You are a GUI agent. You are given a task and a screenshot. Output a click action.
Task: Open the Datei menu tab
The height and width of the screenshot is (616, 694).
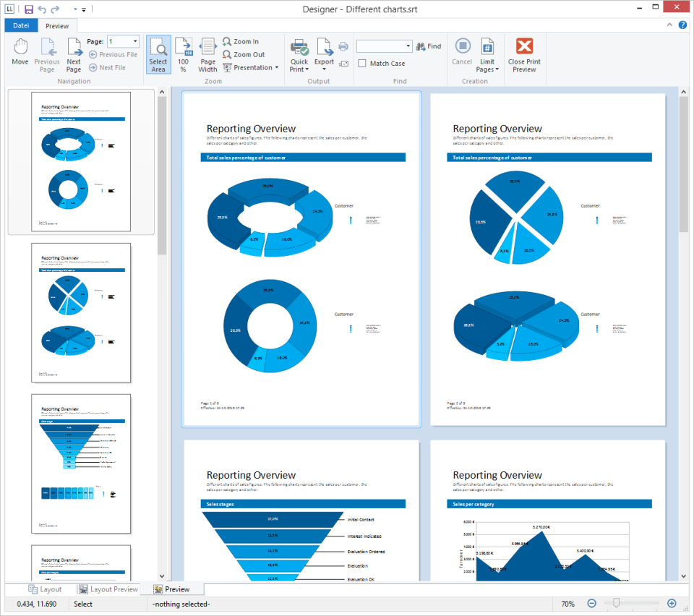coord(21,26)
